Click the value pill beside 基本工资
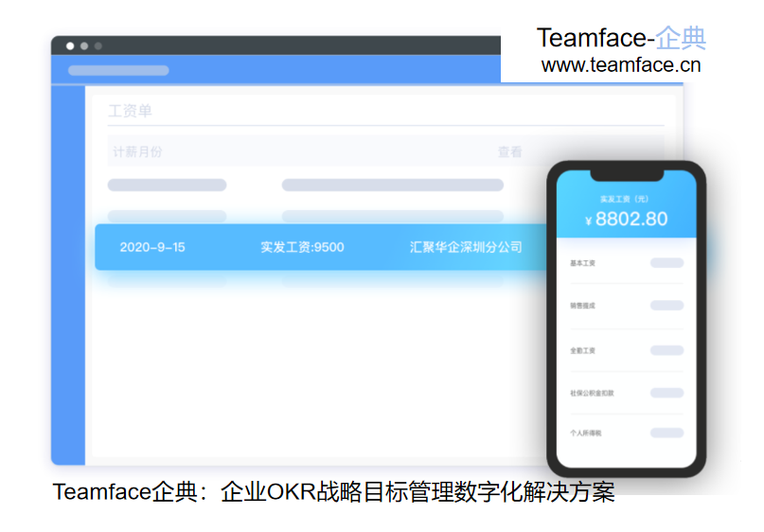Viewport: 764px width, 532px height. click(666, 263)
